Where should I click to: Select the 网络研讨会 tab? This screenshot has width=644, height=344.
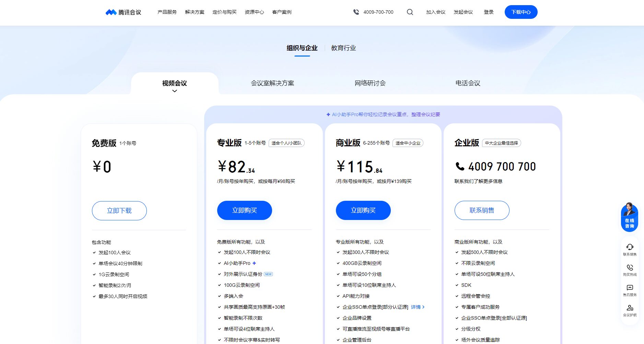[x=370, y=83]
